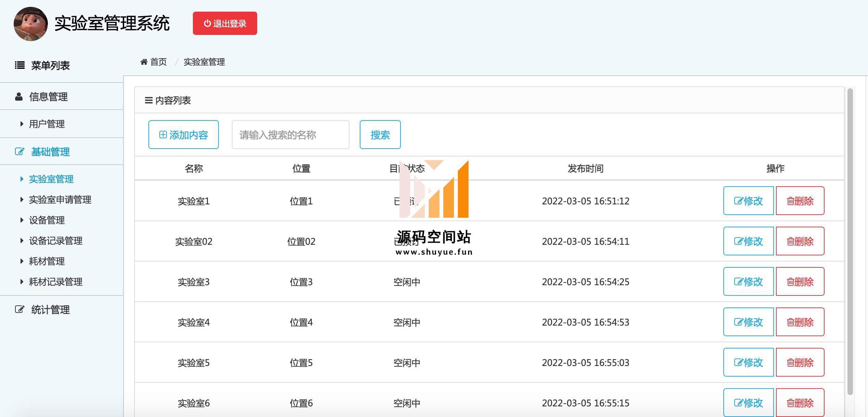Click the 实验室5 name cell

click(x=194, y=363)
